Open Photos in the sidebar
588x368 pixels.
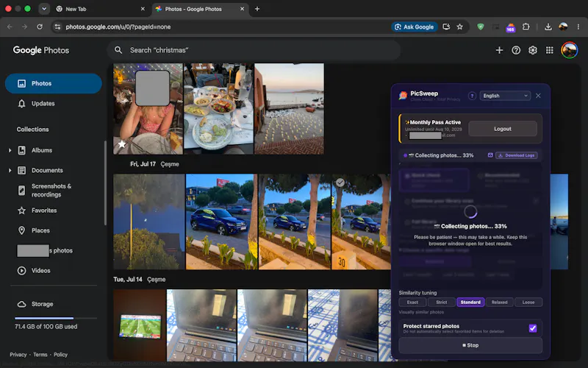(53, 83)
